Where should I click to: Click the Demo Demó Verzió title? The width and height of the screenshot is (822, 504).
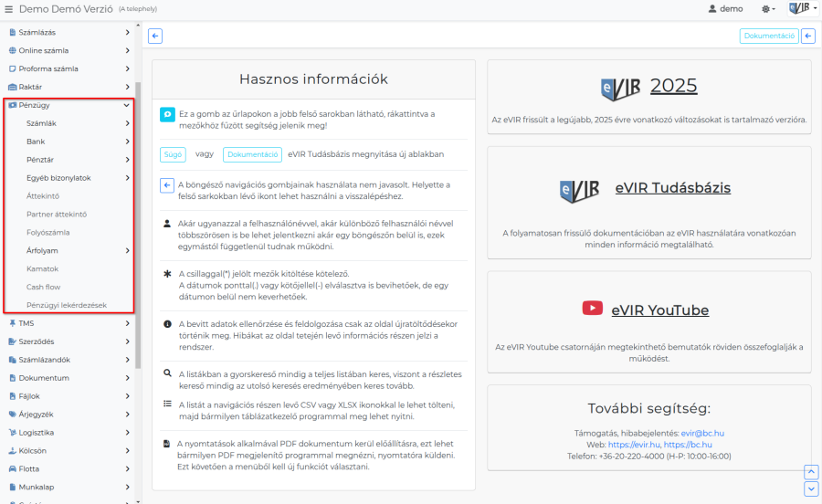[x=66, y=9]
